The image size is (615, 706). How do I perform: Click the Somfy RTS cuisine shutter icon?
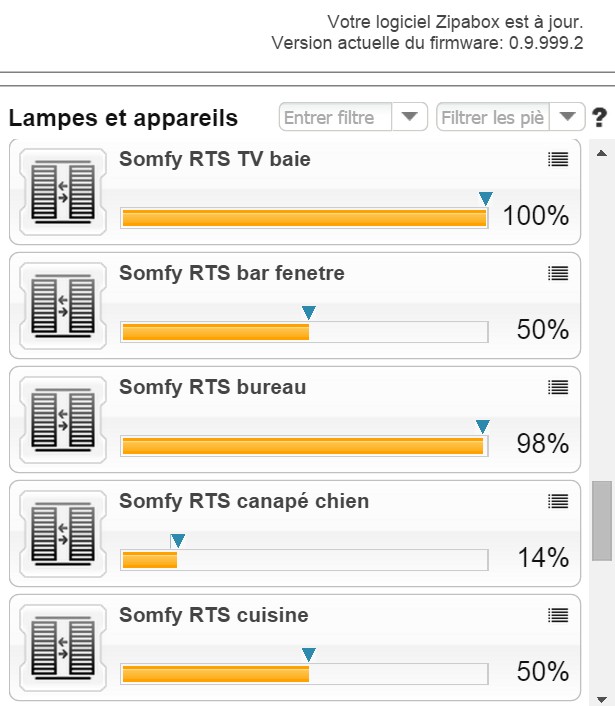pyautogui.click(x=63, y=648)
